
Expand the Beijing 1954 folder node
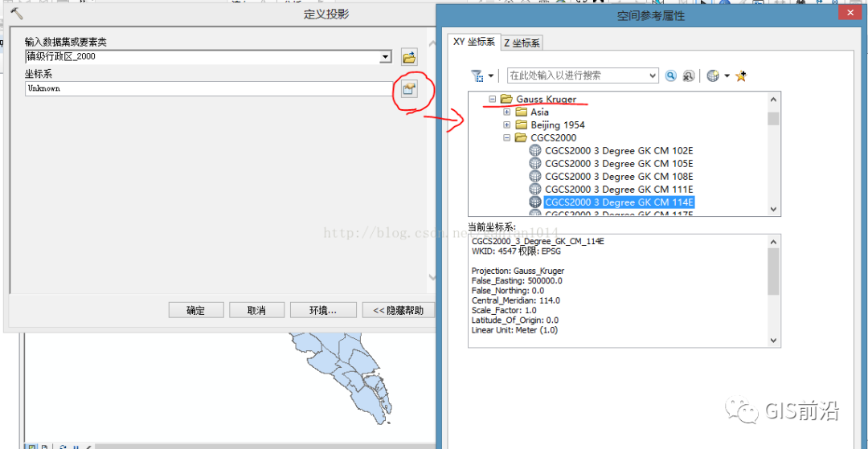pyautogui.click(x=506, y=125)
